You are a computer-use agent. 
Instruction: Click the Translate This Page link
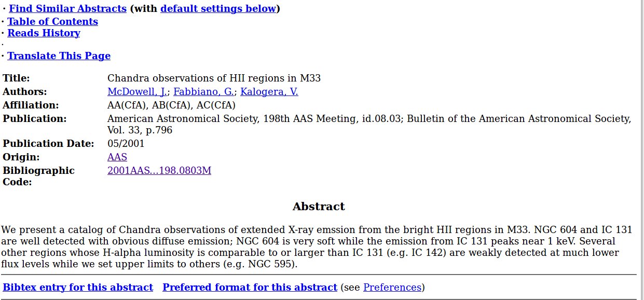59,56
